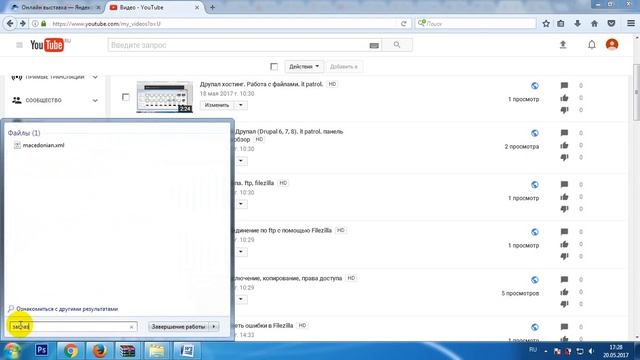Open site information icon in address bar
640x360 pixels.
pos(35,24)
